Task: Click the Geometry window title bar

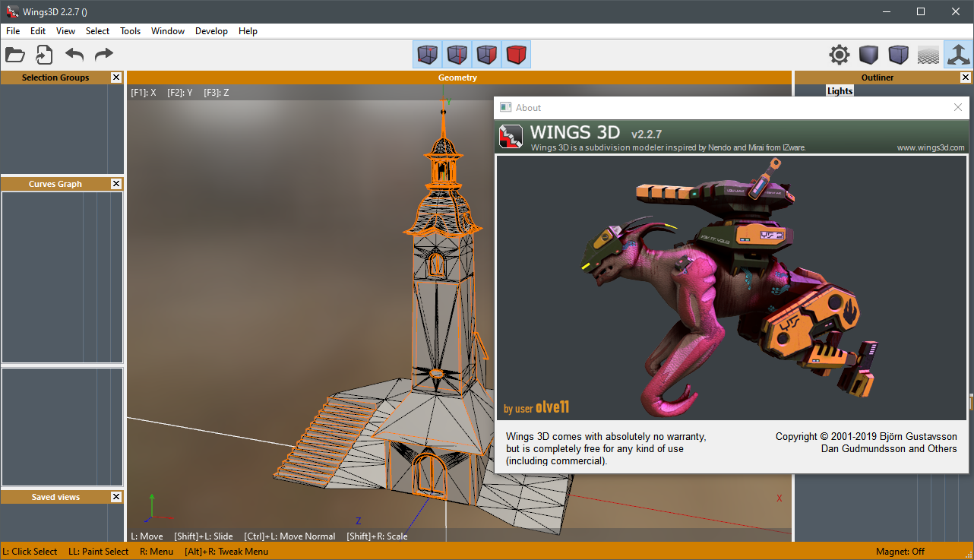Action: click(x=458, y=78)
